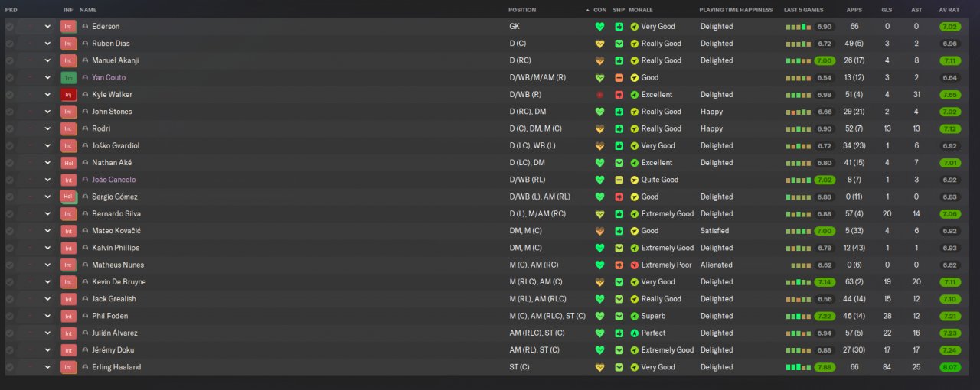This screenshot has width=980, height=390.
Task: Open Yan Couto's player profile
Action: [x=109, y=77]
